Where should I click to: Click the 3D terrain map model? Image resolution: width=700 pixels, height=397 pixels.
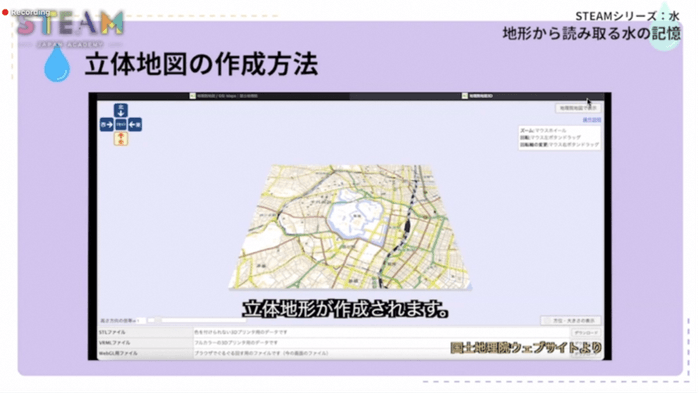click(x=350, y=226)
